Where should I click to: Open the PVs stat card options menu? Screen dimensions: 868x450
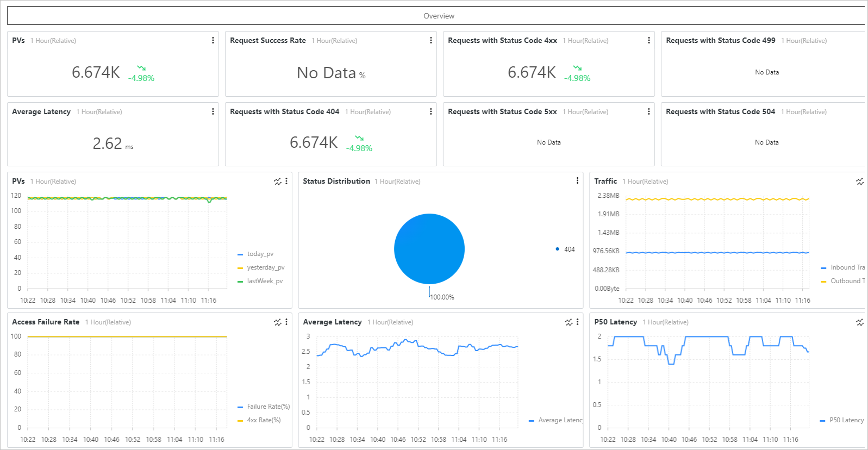coord(213,40)
